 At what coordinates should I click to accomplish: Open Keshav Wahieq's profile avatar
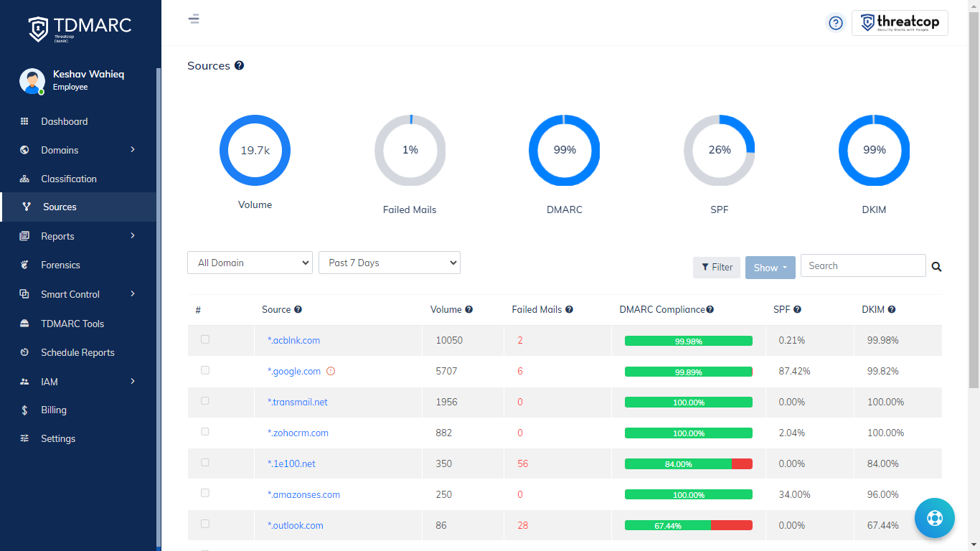32,81
